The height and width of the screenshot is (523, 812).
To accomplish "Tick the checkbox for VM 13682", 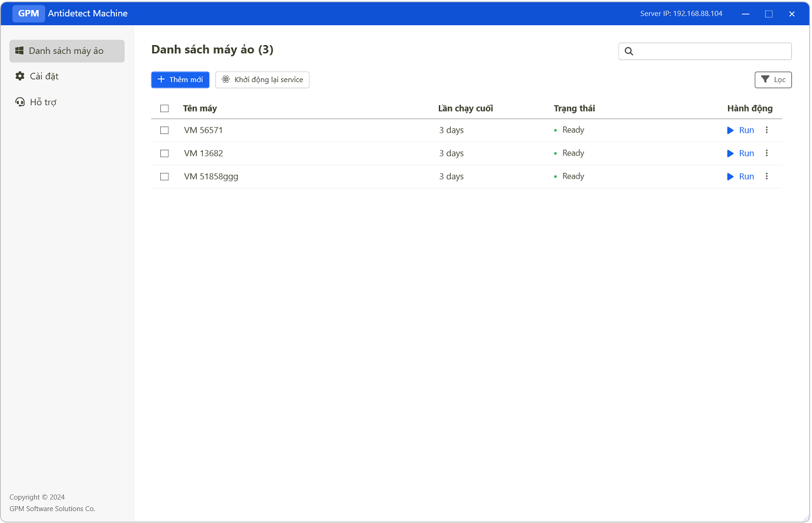I will pos(165,153).
